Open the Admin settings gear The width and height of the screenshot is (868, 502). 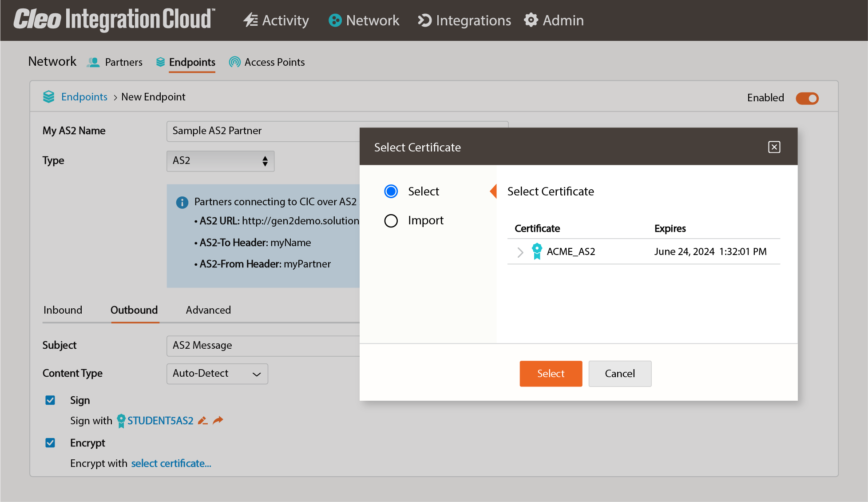click(531, 20)
